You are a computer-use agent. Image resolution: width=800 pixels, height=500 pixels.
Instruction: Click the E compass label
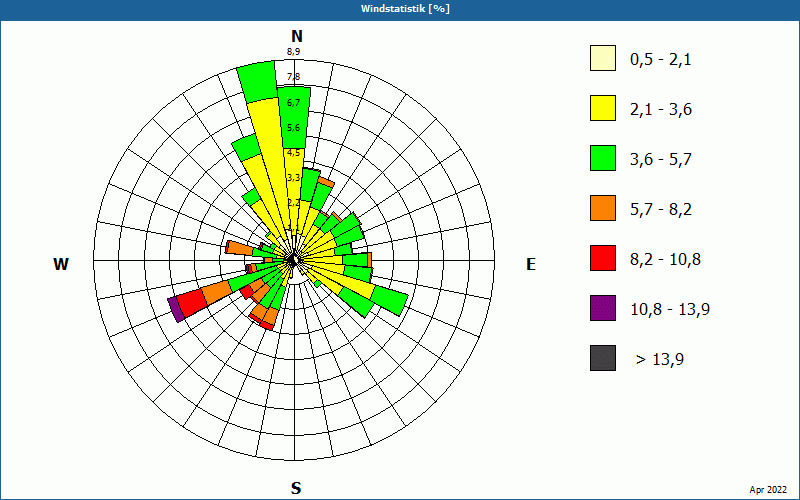[531, 264]
